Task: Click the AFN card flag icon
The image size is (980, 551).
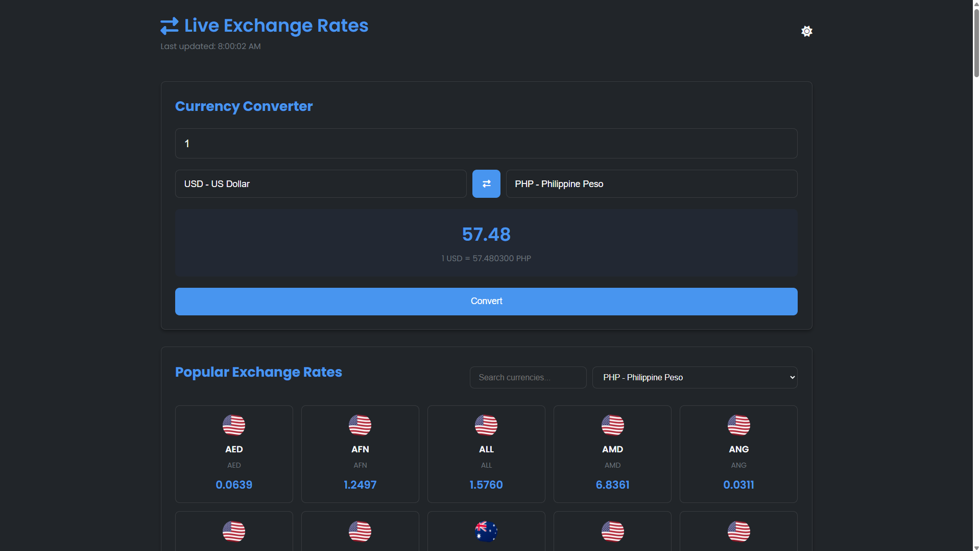Action: point(360,425)
